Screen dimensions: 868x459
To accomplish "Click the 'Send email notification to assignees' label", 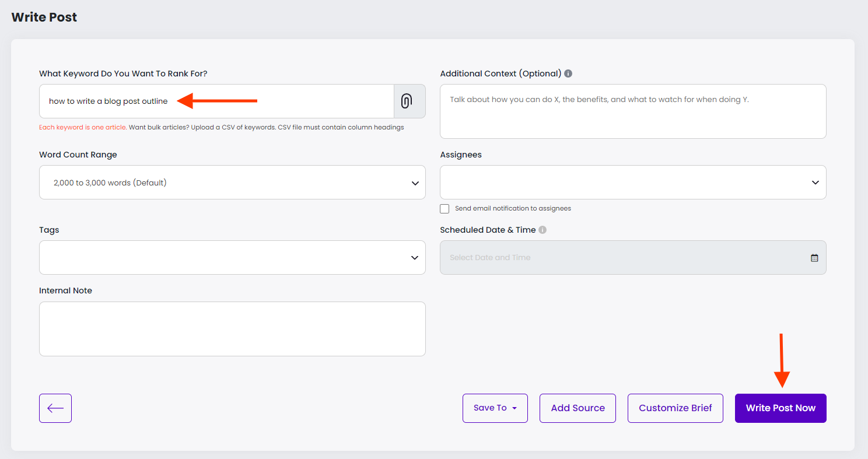I will coord(513,209).
